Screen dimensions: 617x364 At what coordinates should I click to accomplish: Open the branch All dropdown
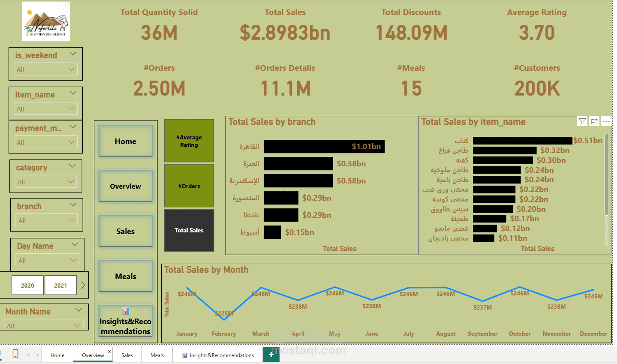pos(46,220)
